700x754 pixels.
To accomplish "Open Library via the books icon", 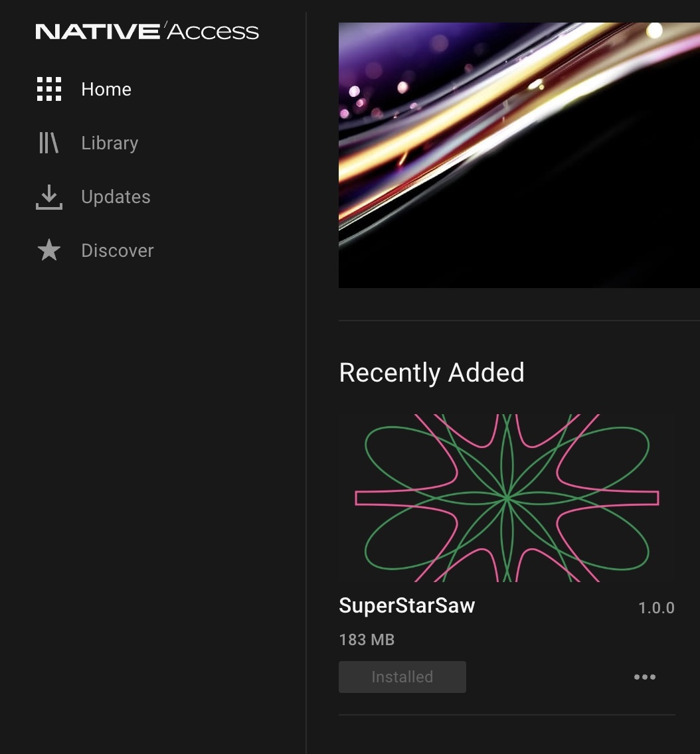I will (x=48, y=143).
